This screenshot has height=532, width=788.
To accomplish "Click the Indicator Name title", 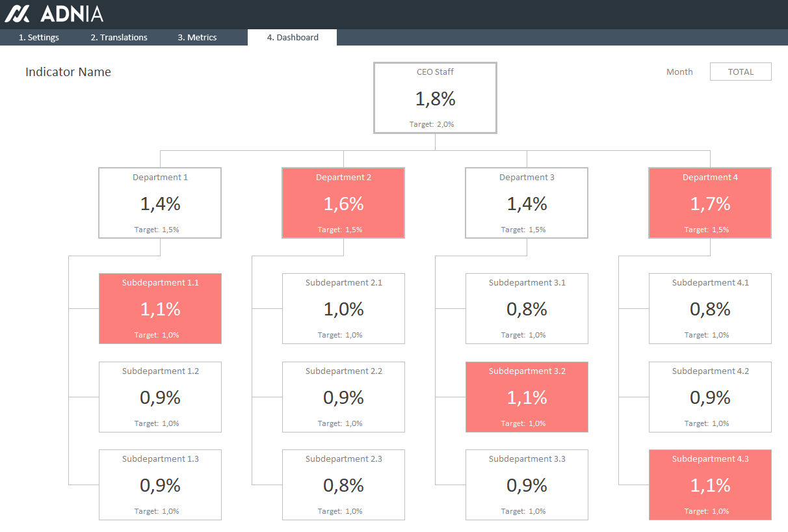I will click(x=68, y=72).
